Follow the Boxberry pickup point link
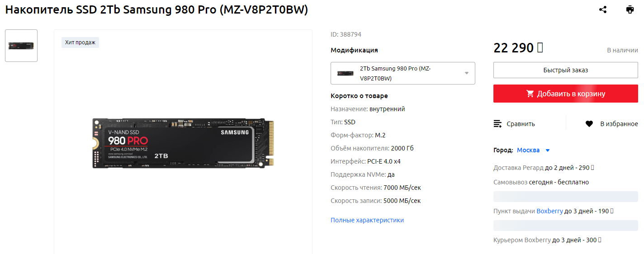The height and width of the screenshot is (254, 644). (x=549, y=211)
